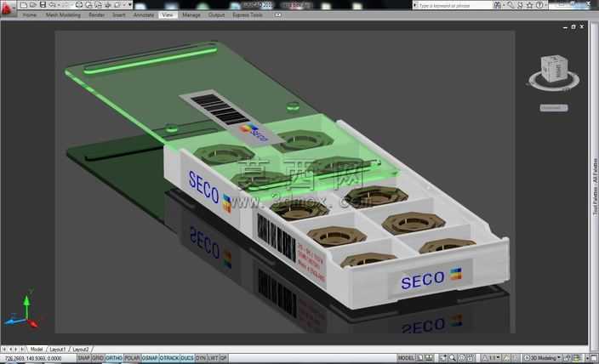This screenshot has height=364, width=599.
Task: Click the coordinates readout in the status bar
Action: [33, 358]
